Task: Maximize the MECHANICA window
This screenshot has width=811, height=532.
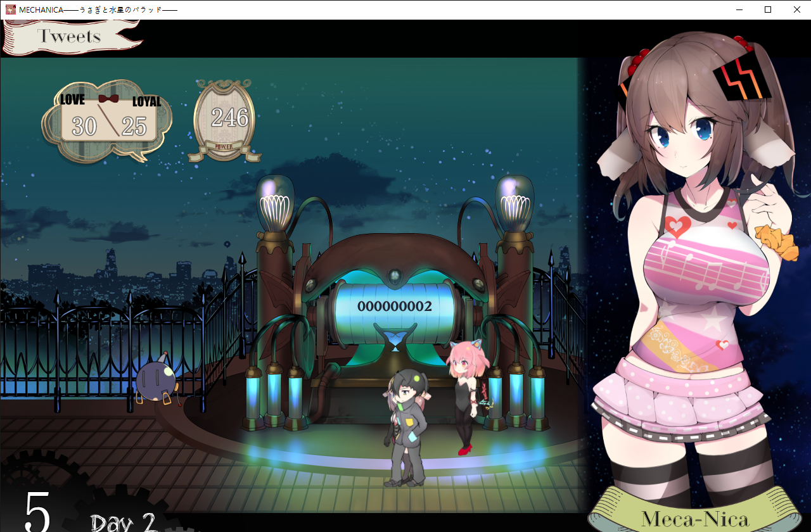Action: tap(768, 9)
